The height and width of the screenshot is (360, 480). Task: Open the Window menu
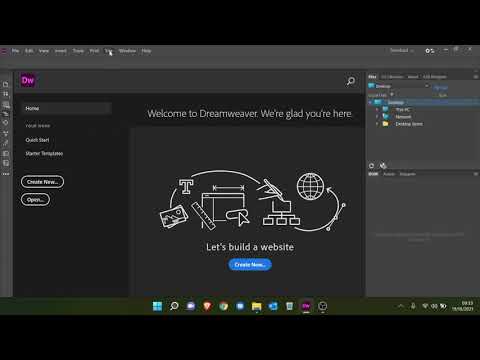coord(127,51)
